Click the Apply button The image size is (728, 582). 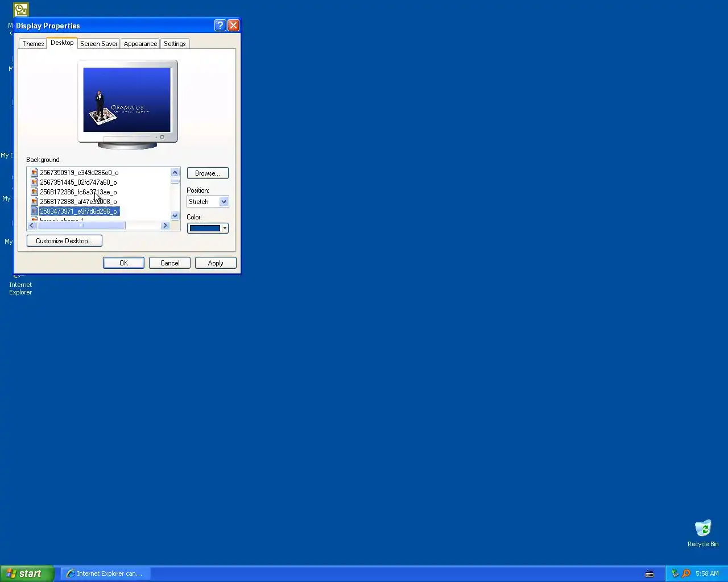pyautogui.click(x=216, y=263)
